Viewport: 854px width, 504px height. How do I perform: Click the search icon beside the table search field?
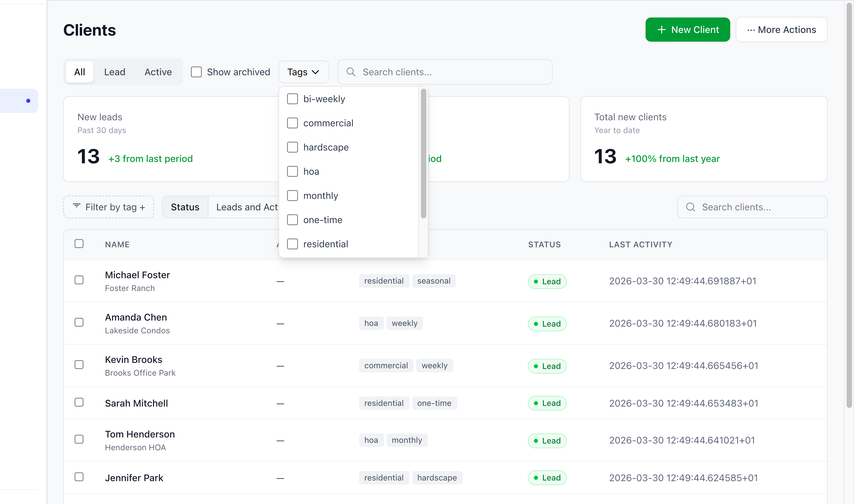tap(691, 207)
